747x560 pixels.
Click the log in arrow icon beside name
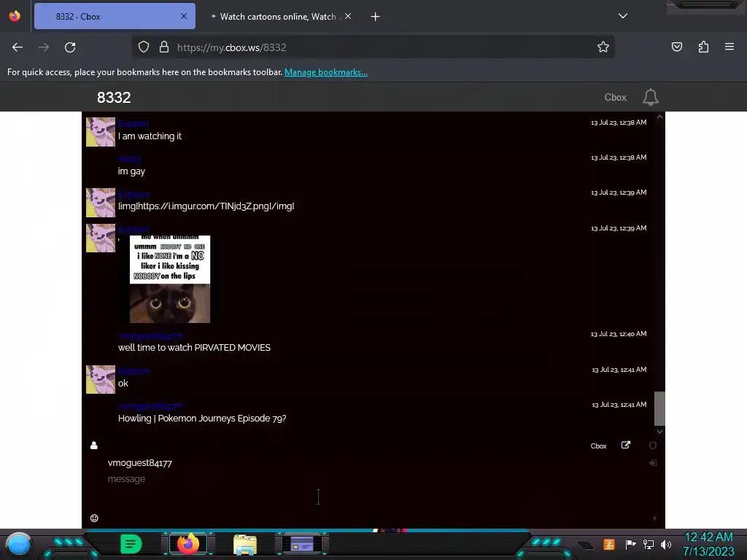653,463
